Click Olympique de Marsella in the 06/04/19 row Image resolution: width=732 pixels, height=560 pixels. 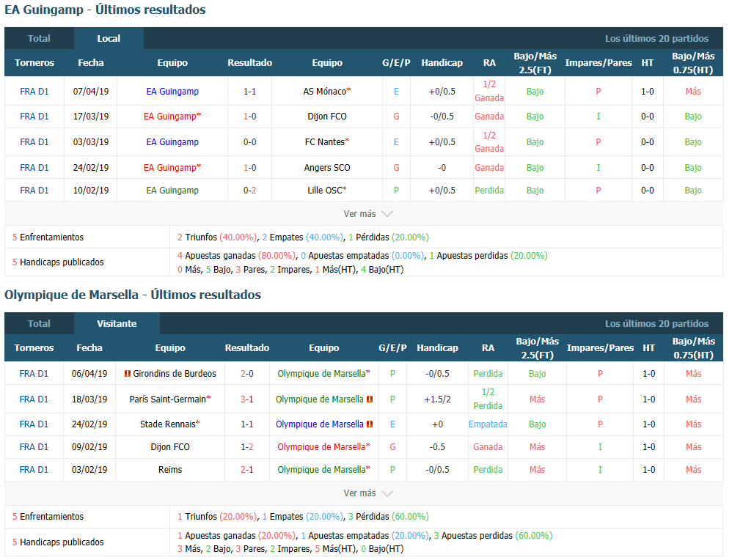click(322, 374)
